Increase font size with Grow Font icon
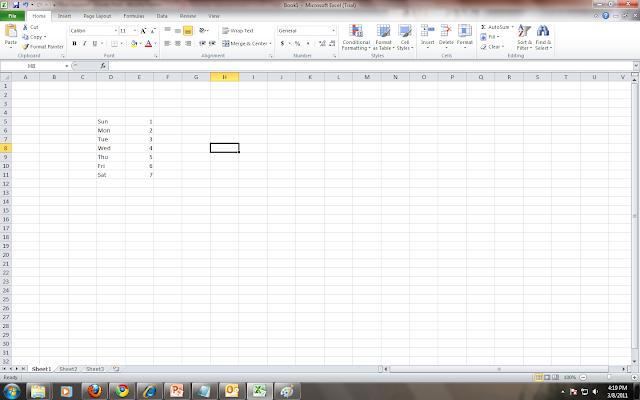 coord(143,31)
